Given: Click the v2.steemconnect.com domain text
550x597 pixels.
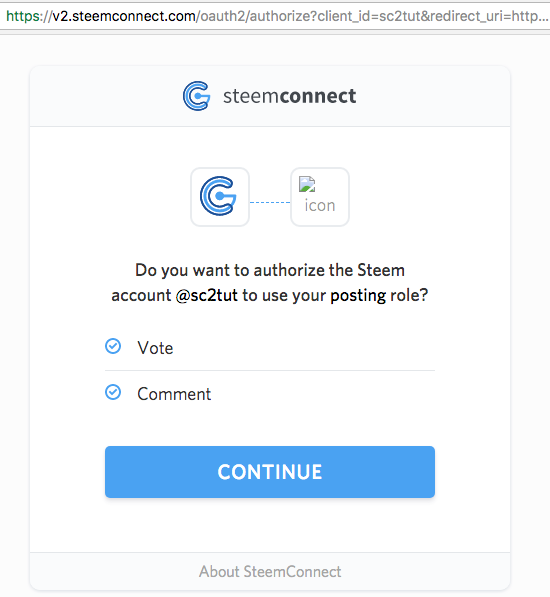Looking at the screenshot, I should tap(124, 16).
